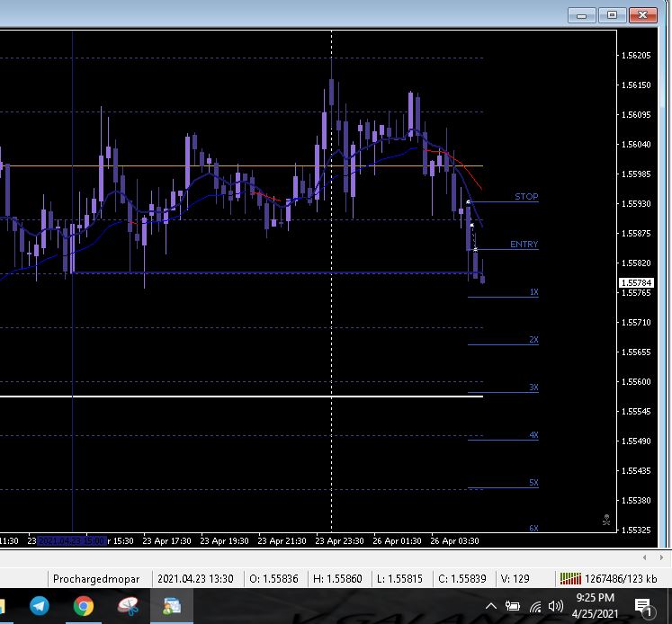Click the 26 Apr 03:30 time label

coord(454,541)
